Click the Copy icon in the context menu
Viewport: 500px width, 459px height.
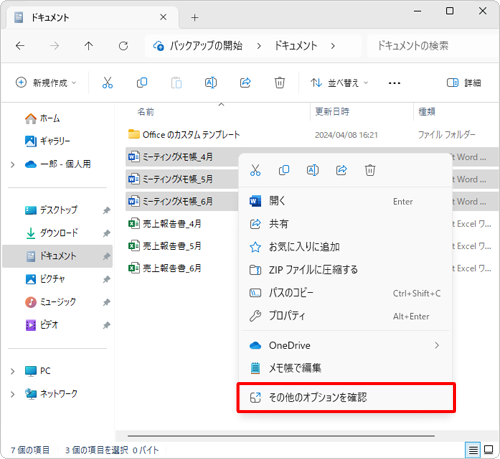click(284, 170)
